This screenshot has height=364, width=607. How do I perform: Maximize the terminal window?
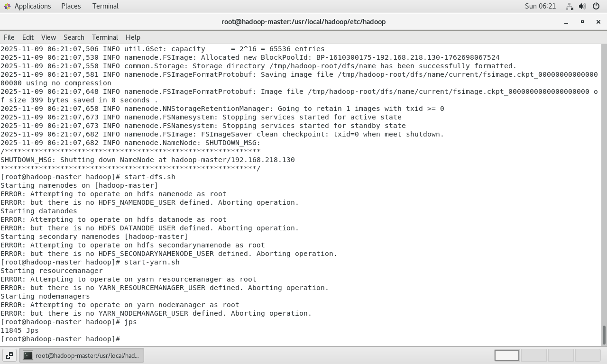coord(582,22)
